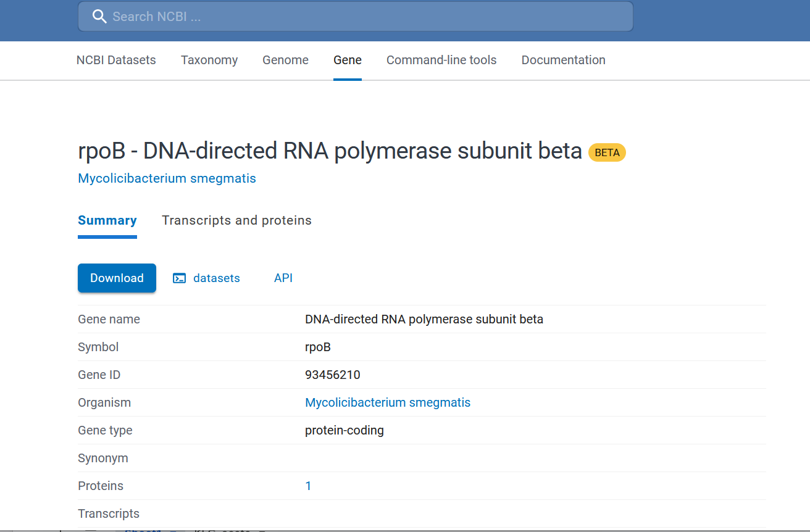Click the Gene type row label
This screenshot has width=810, height=532.
pyautogui.click(x=105, y=430)
